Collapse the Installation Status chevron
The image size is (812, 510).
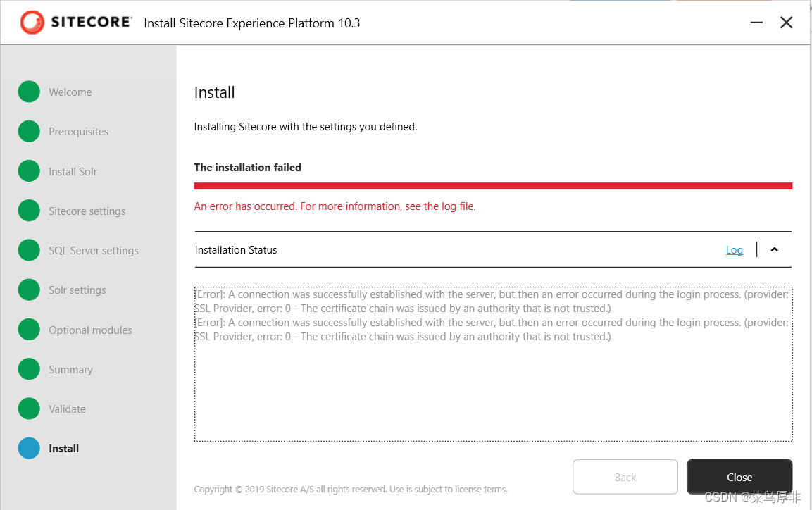coord(774,249)
